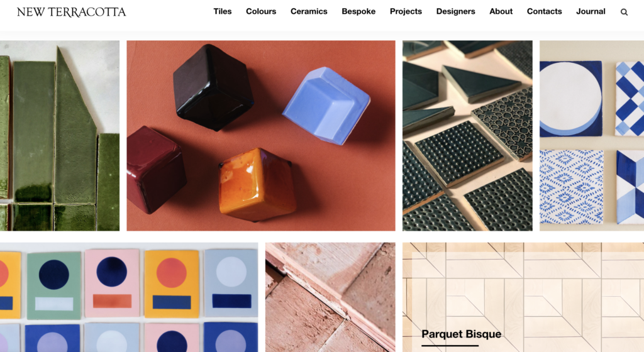
Task: View the dark teal patterned tiles image
Action: click(x=467, y=135)
